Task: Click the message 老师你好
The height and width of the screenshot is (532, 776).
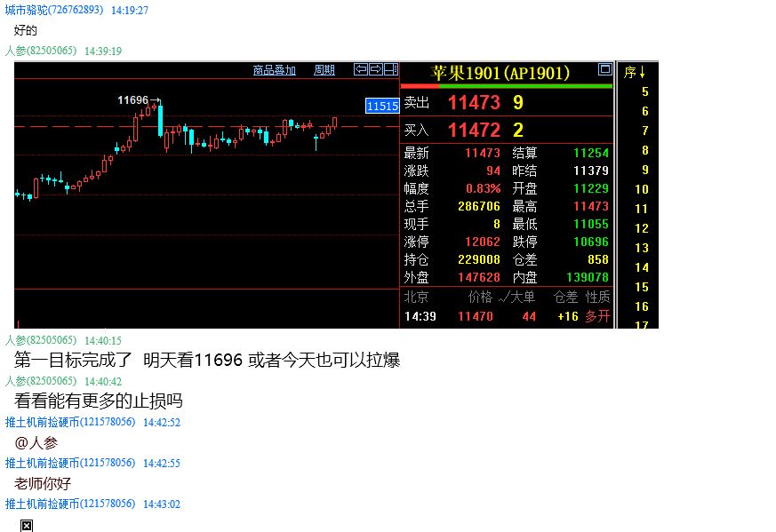Action: (x=43, y=483)
